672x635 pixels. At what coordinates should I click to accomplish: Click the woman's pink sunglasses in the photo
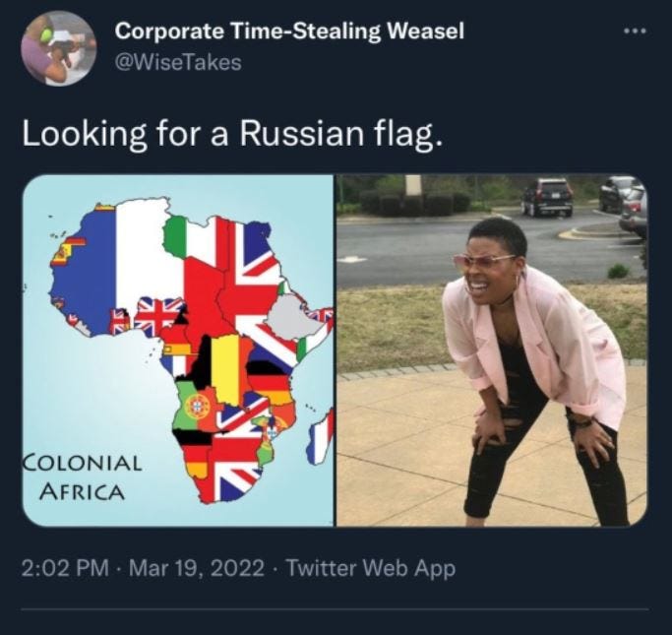pyautogui.click(x=483, y=262)
